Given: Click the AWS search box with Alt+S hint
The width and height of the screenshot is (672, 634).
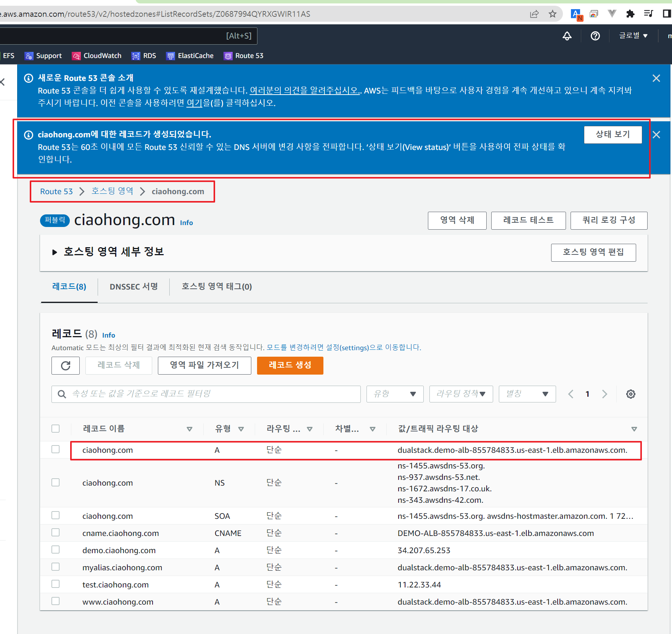Looking at the screenshot, I should (x=129, y=36).
